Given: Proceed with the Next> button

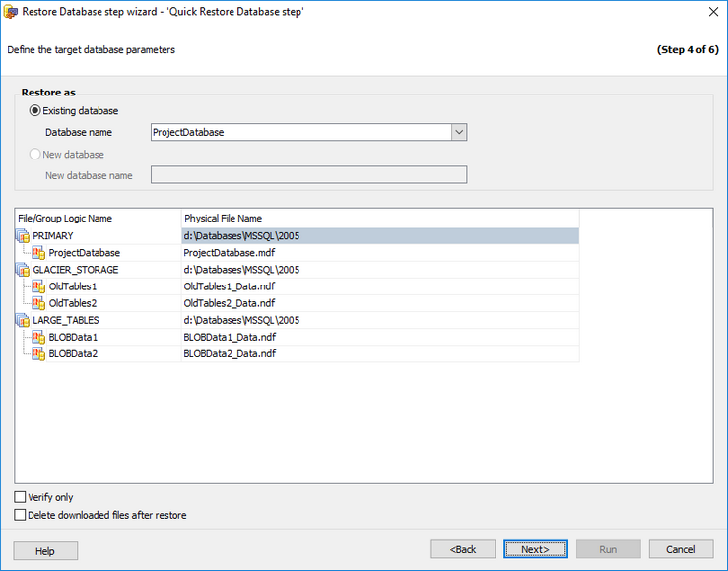Looking at the screenshot, I should point(536,549).
